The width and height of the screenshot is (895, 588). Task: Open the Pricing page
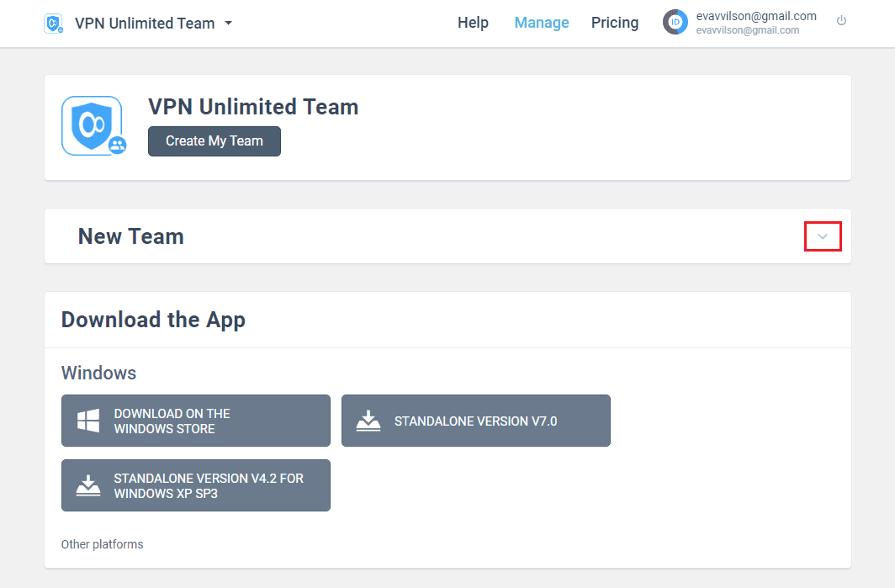(x=614, y=23)
